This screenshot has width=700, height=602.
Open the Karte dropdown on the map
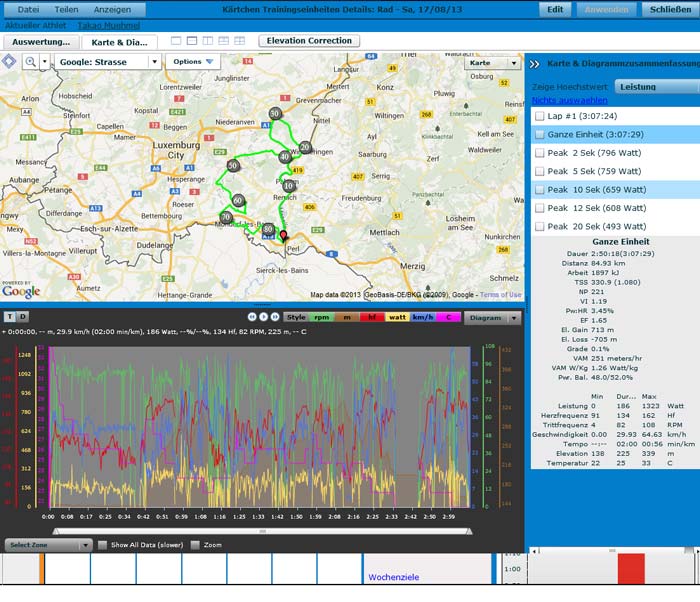[x=492, y=63]
